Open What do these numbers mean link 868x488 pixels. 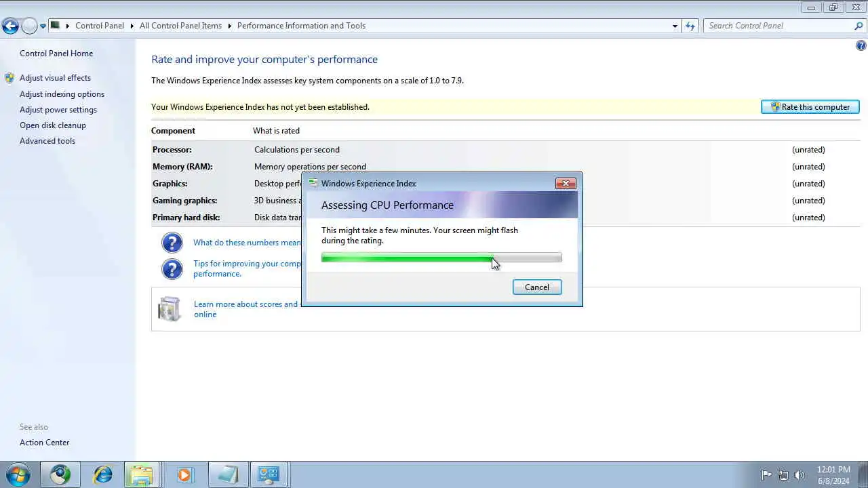point(247,243)
